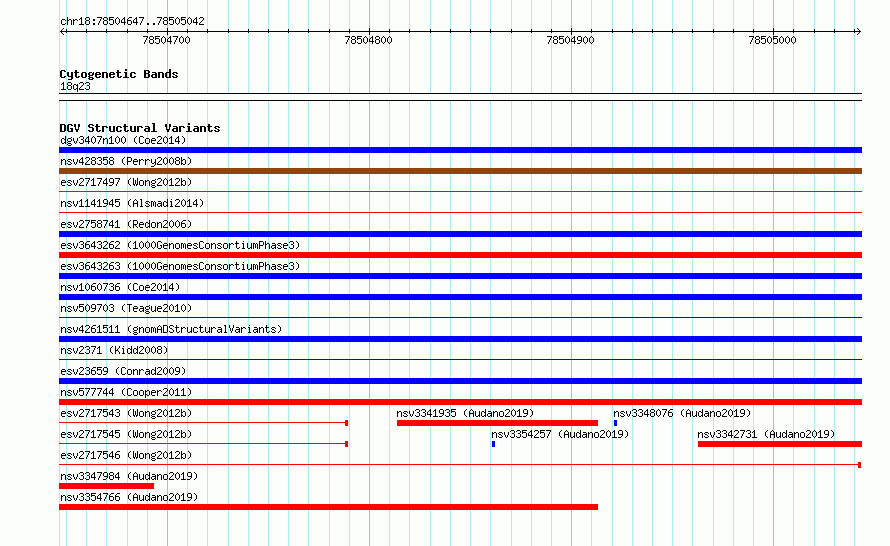Select the 18q23 band label

(x=75, y=86)
